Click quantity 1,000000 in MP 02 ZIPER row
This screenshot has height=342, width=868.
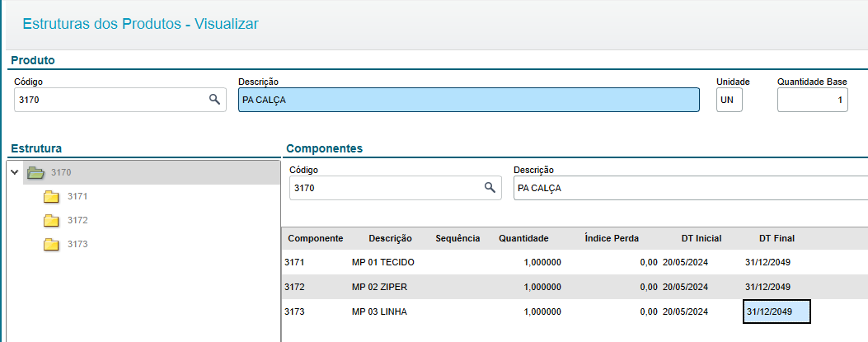point(542,288)
